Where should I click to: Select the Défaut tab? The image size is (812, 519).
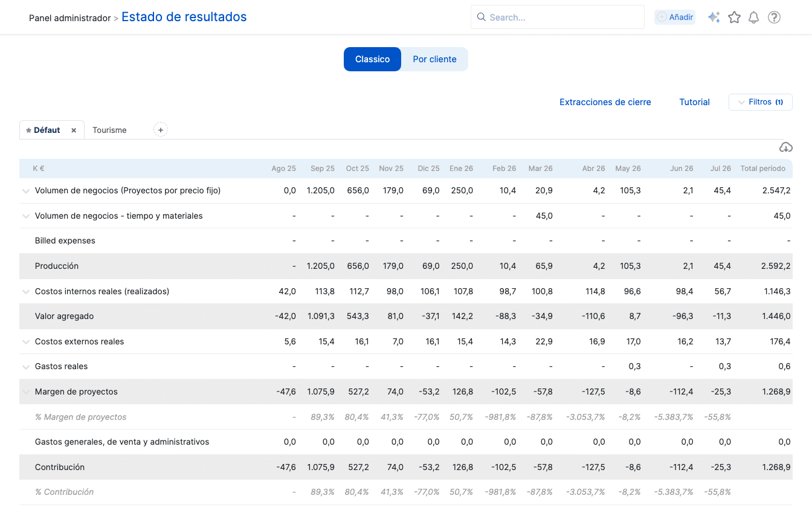pyautogui.click(x=47, y=131)
